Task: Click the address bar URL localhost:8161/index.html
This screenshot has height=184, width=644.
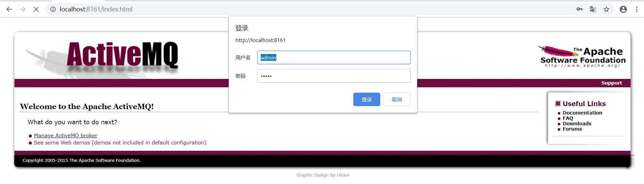Action: tap(96, 9)
